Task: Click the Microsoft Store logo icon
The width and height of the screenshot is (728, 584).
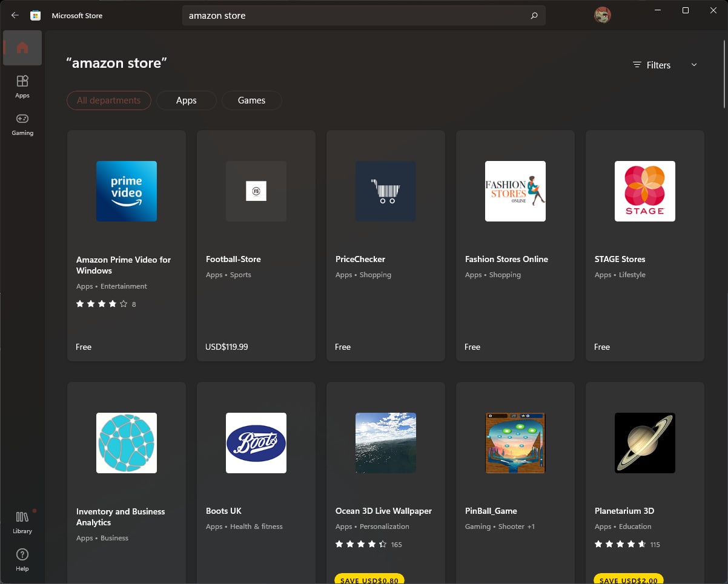Action: point(35,16)
